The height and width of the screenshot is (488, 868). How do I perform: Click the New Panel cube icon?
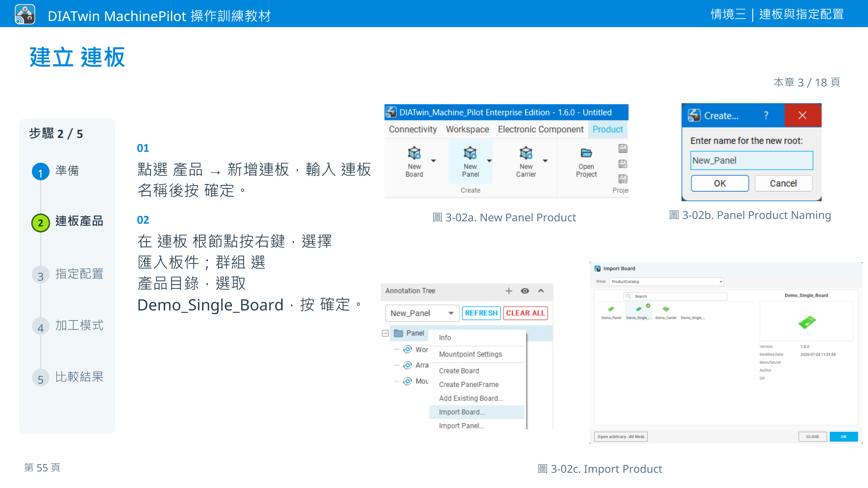point(470,153)
